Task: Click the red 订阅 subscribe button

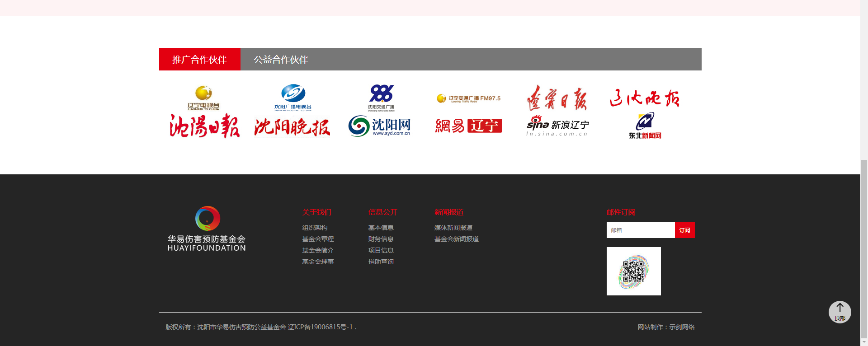Action: pos(685,230)
